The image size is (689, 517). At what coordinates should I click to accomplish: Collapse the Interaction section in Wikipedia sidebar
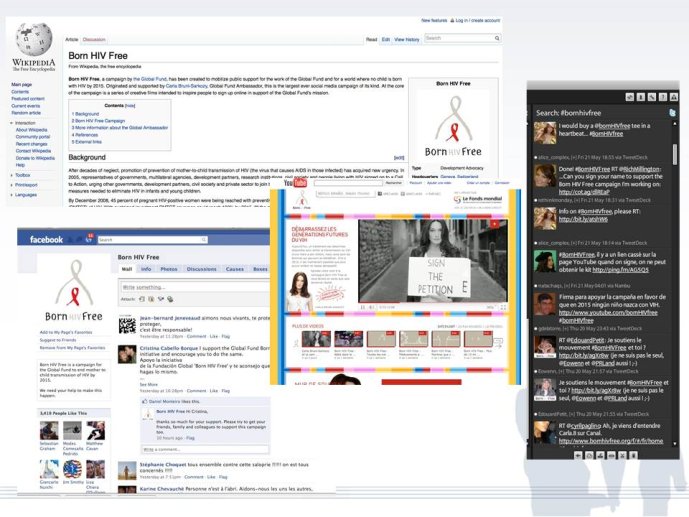(24, 123)
